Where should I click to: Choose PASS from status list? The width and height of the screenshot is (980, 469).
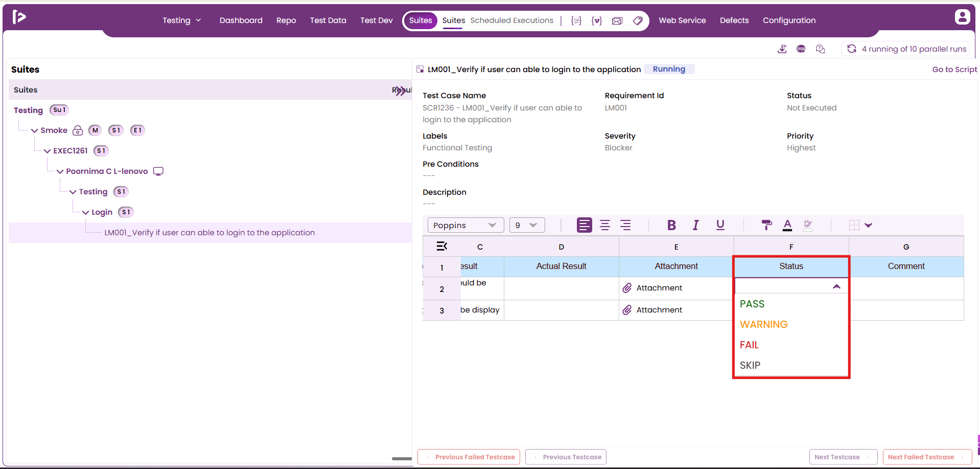752,304
